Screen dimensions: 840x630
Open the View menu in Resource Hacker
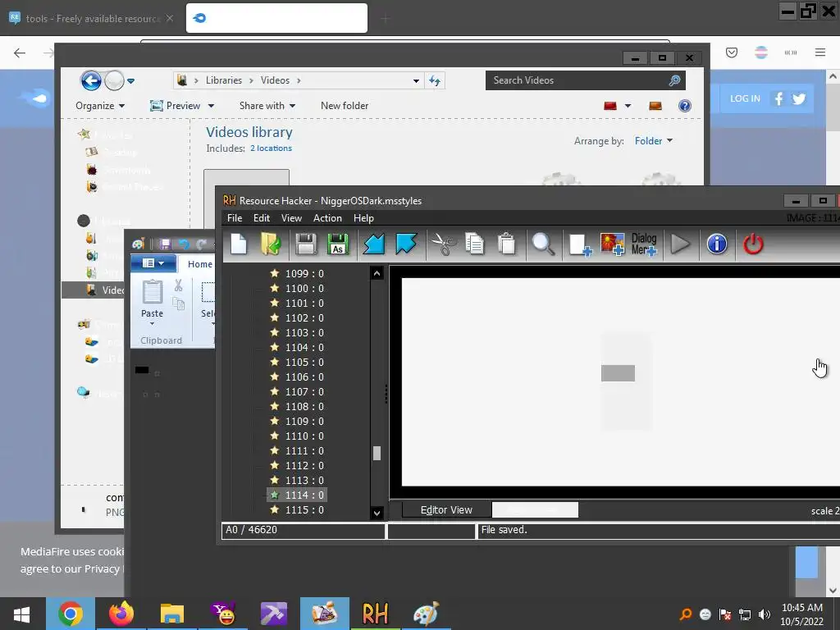tap(291, 218)
